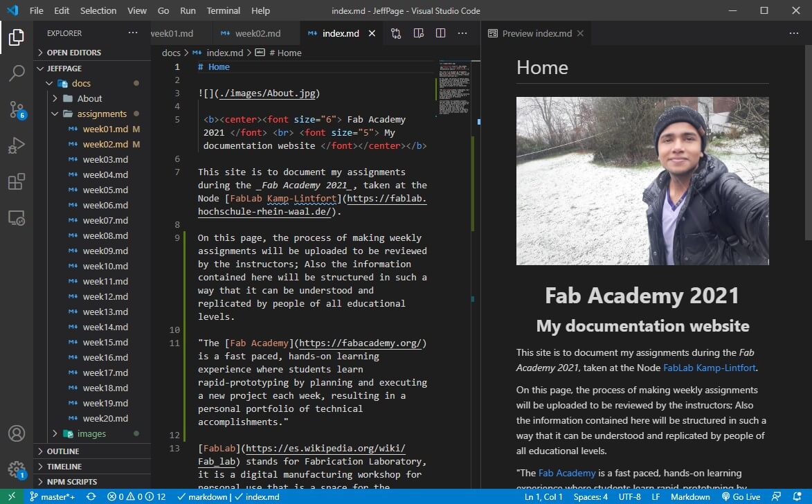This screenshot has width=812, height=504.
Task: Open the Selection menu
Action: click(98, 10)
